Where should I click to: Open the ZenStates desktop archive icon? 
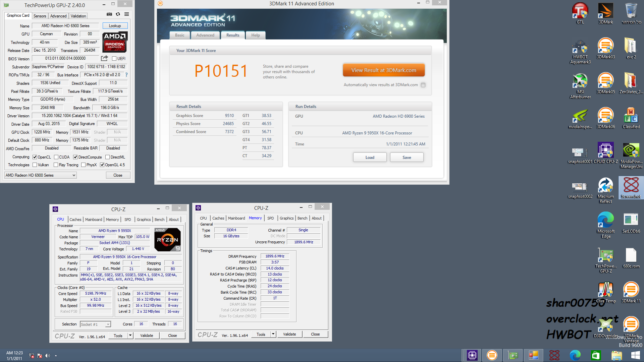tap(631, 83)
